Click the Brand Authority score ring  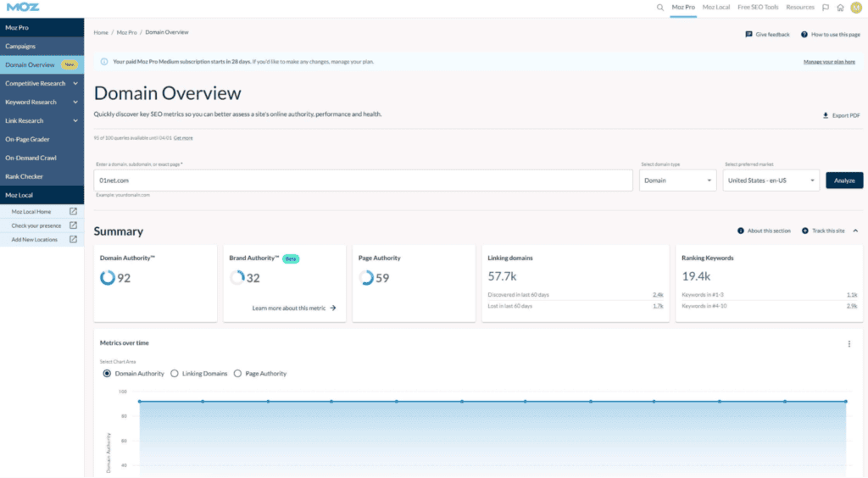tap(237, 278)
